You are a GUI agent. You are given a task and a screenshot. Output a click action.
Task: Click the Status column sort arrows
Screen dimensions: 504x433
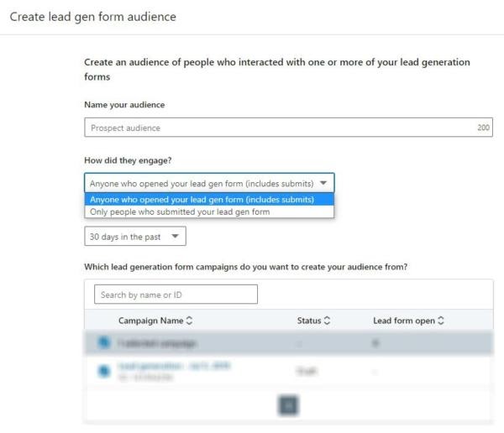[x=327, y=321]
